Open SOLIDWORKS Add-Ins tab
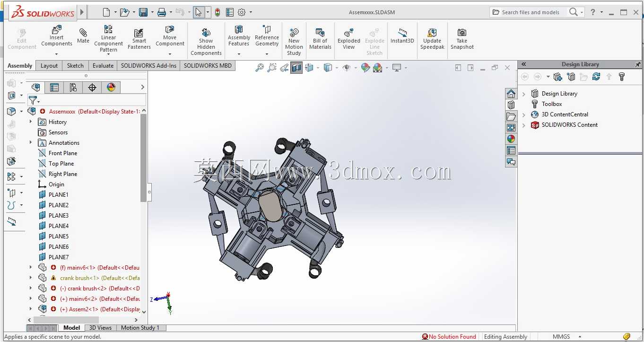 tap(148, 66)
